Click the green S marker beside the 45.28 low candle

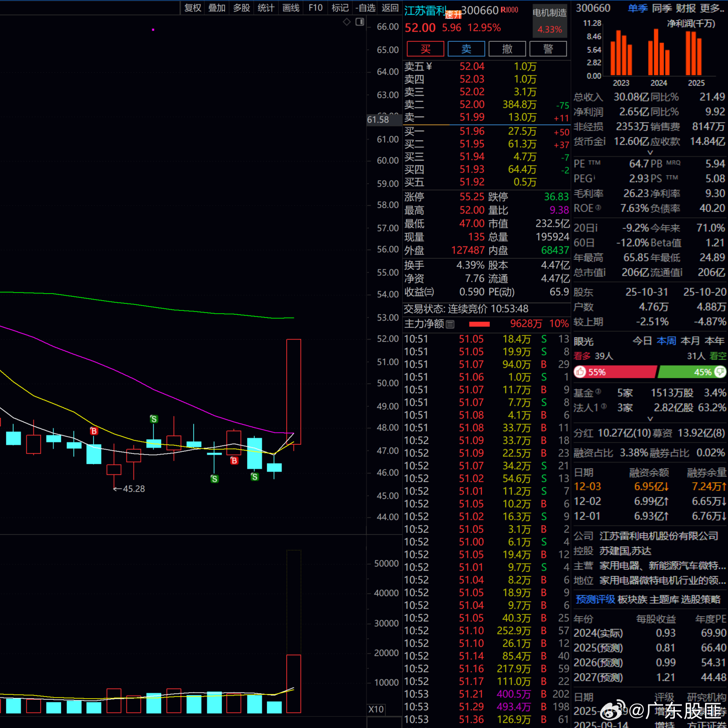[214, 479]
